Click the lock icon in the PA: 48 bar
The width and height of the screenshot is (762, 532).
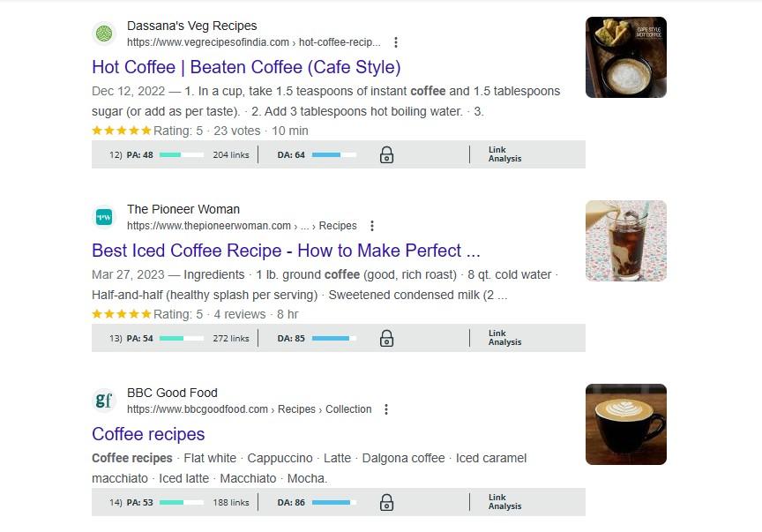(387, 154)
